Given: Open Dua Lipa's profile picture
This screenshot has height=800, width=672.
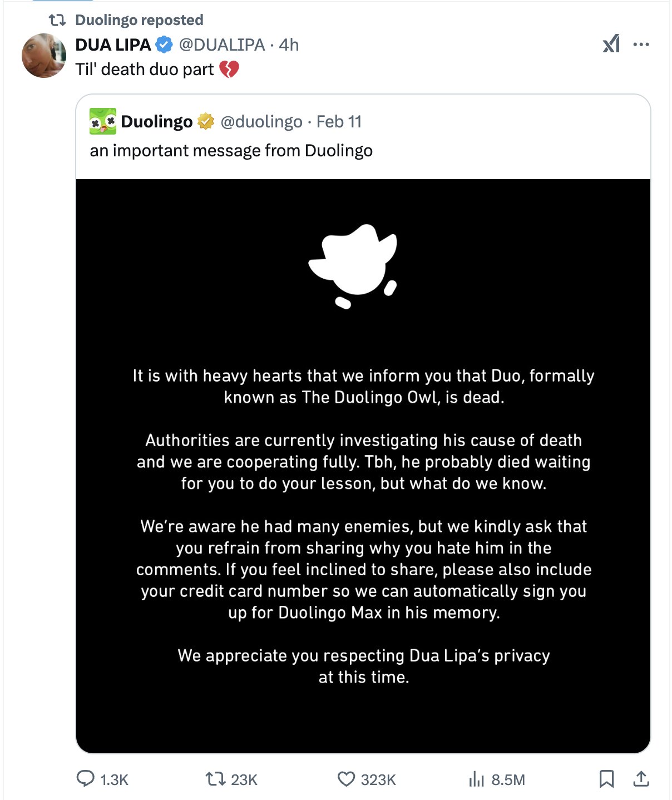Looking at the screenshot, I should (44, 56).
